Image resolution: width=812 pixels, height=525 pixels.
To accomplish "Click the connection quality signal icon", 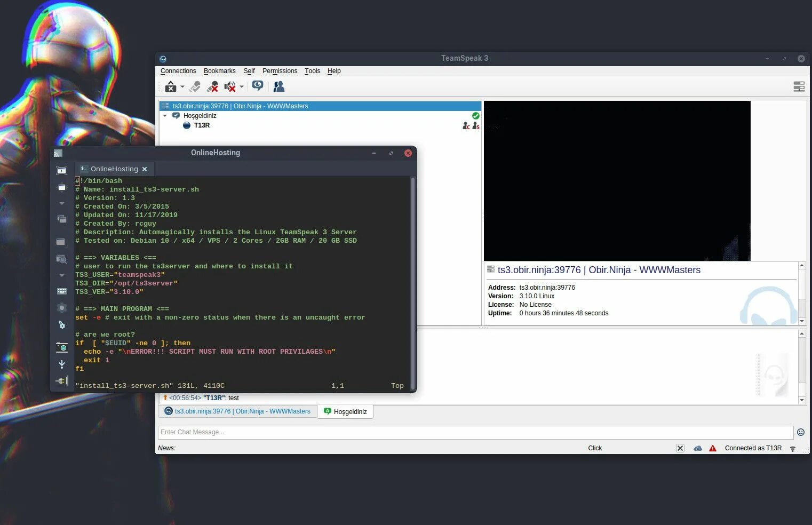I will point(793,449).
